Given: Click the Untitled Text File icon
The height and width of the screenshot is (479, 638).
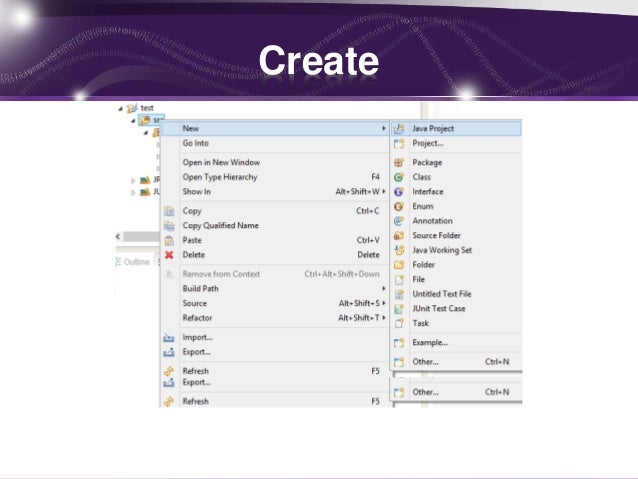Looking at the screenshot, I should pyautogui.click(x=399, y=294).
